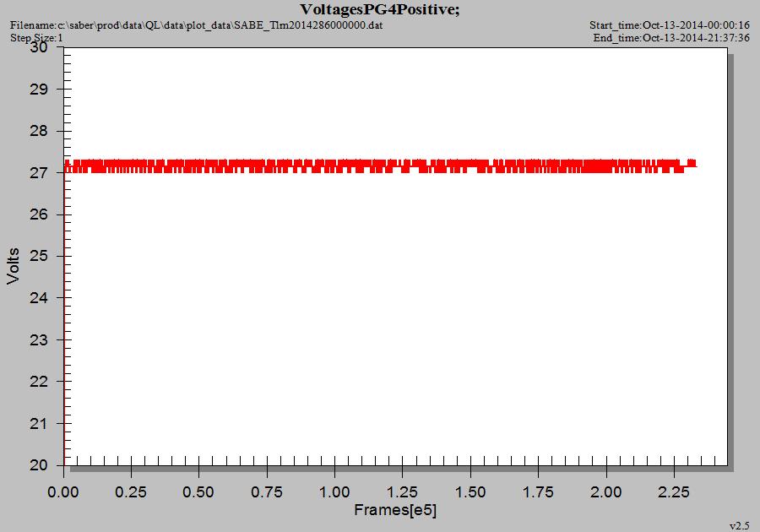Click y-axis tick label 25
Viewport: 760px width, 532px height.
(x=39, y=256)
